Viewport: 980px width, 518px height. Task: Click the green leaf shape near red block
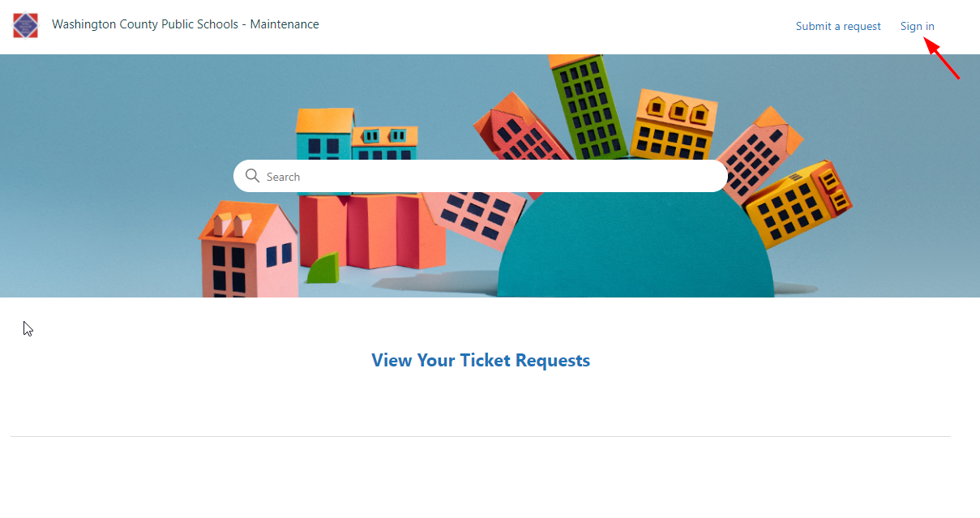tap(323, 268)
